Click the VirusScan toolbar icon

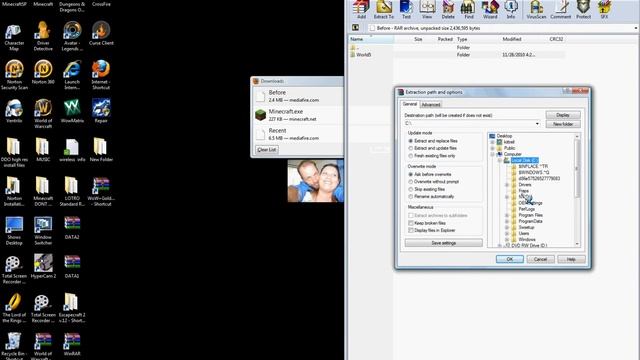[x=536, y=9]
